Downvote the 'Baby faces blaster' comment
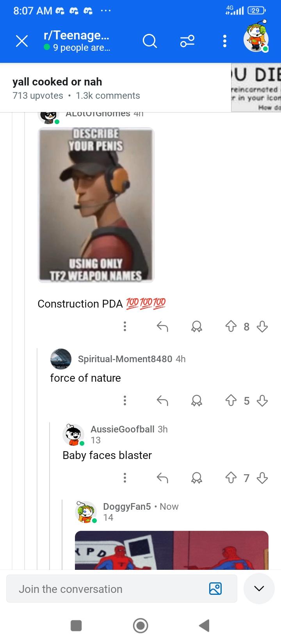Image resolution: width=281 pixels, height=644 pixels. coord(263,478)
